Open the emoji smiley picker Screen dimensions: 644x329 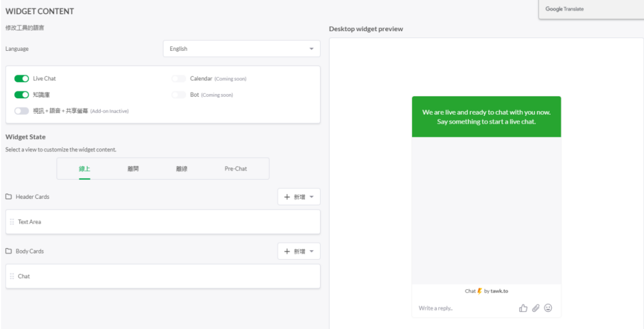click(x=548, y=308)
